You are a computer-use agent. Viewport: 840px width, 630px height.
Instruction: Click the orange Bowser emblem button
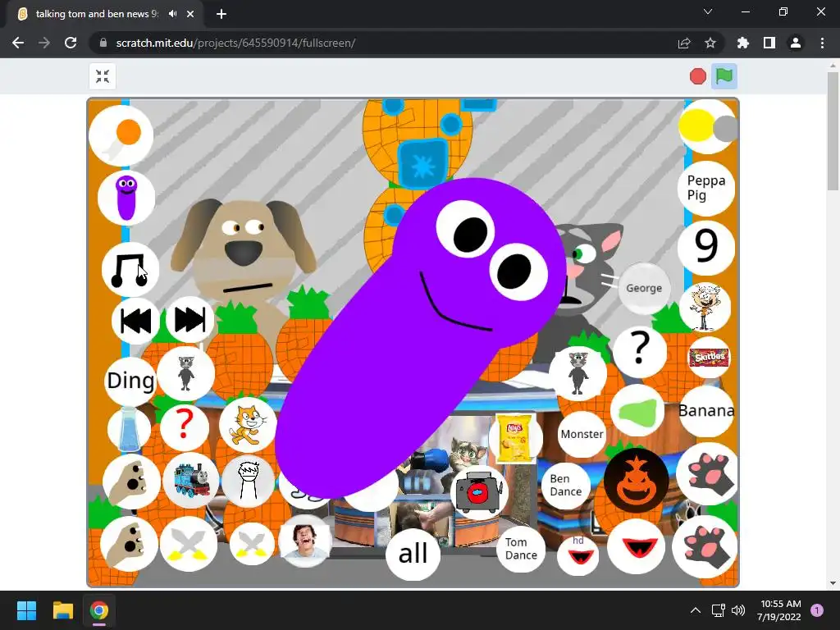point(637,481)
